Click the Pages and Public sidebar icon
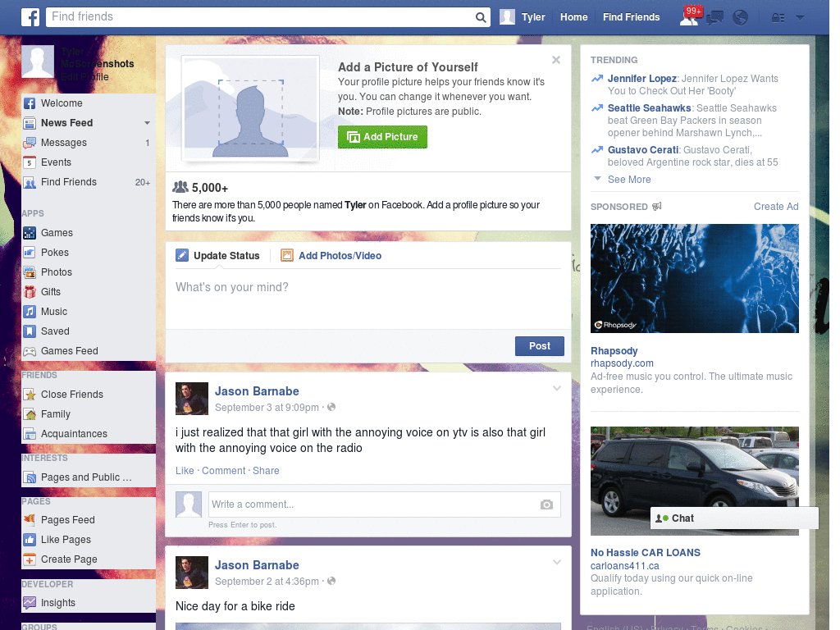This screenshot has height=630, width=840. (x=30, y=477)
